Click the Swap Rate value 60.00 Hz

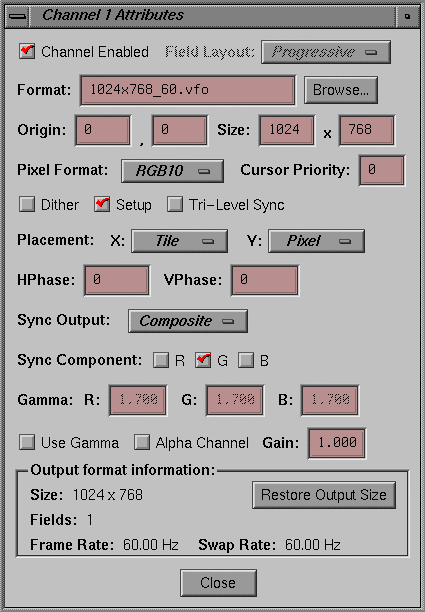313,544
